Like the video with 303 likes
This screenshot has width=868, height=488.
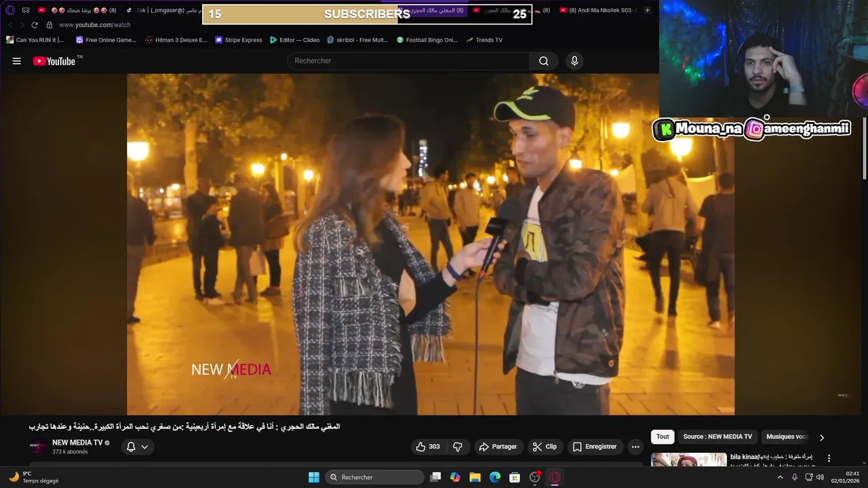428,447
